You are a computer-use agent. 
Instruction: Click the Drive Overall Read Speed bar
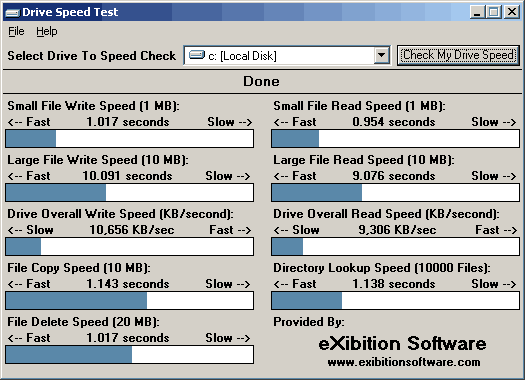tap(395, 246)
